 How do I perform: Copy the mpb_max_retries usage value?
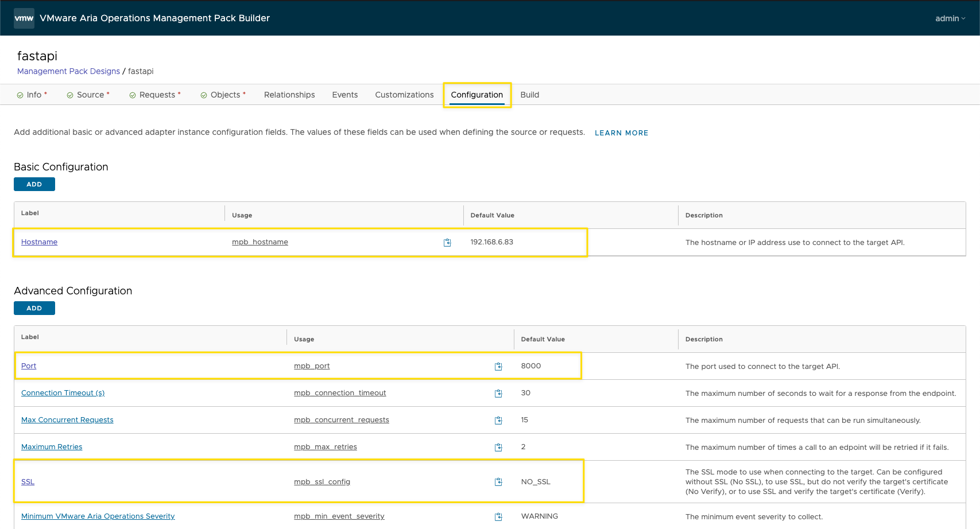tap(498, 448)
